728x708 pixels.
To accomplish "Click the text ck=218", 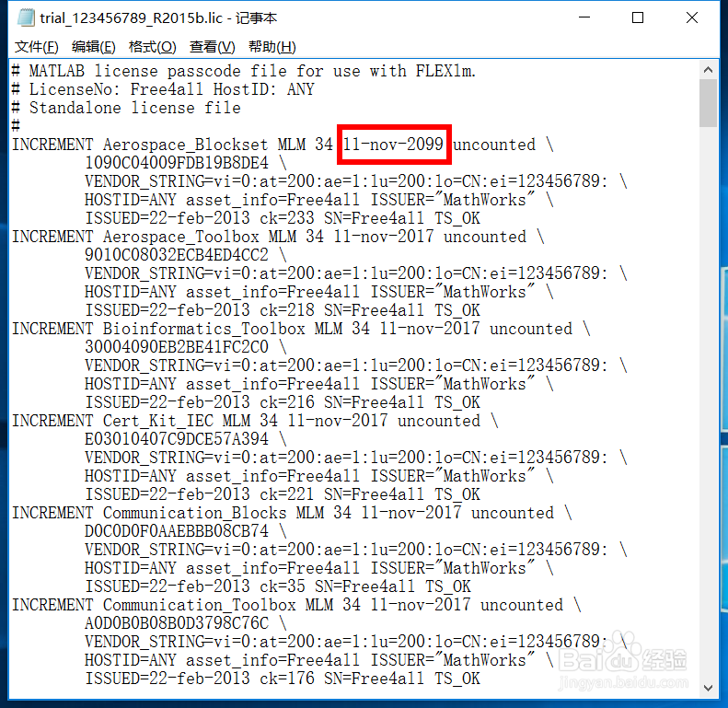I will 287,310.
